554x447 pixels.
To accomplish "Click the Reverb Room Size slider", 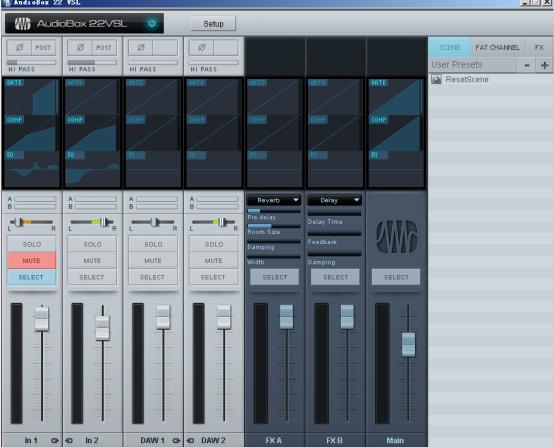I will tap(274, 225).
